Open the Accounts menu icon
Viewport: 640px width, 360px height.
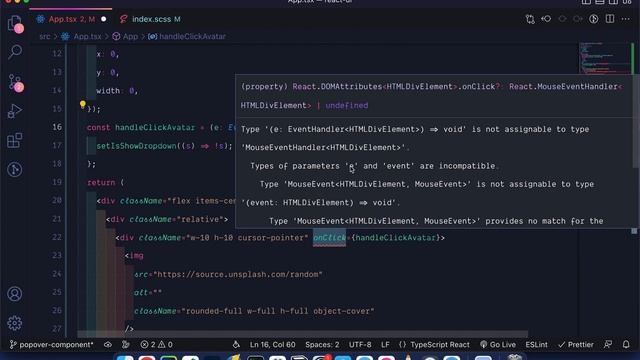point(15,294)
